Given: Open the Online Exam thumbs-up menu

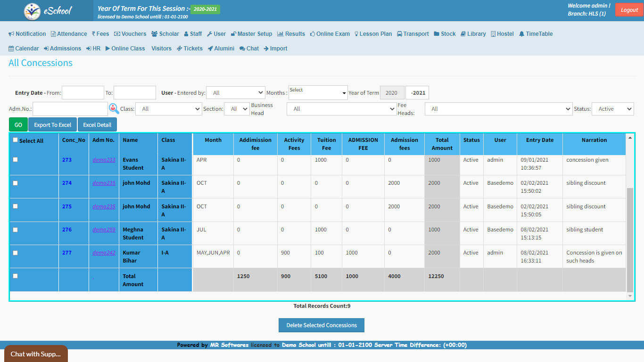Looking at the screenshot, I should click(x=330, y=34).
